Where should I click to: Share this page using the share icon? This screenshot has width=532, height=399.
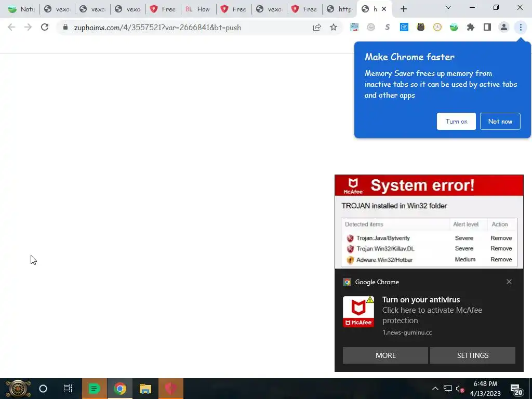[317, 28]
